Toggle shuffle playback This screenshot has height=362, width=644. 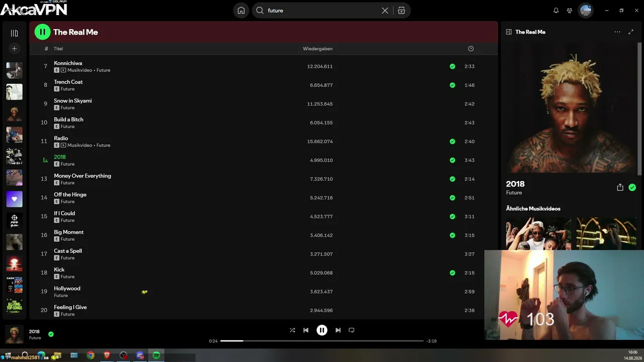click(x=292, y=330)
